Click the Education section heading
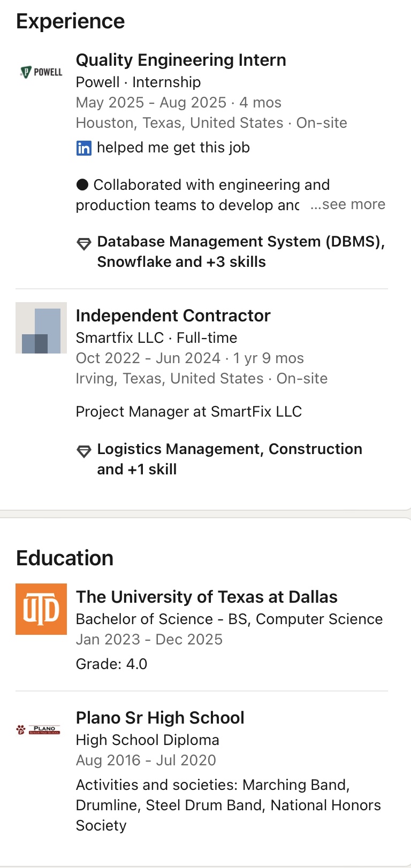Viewport: 411px width, 868px height. pos(65,558)
